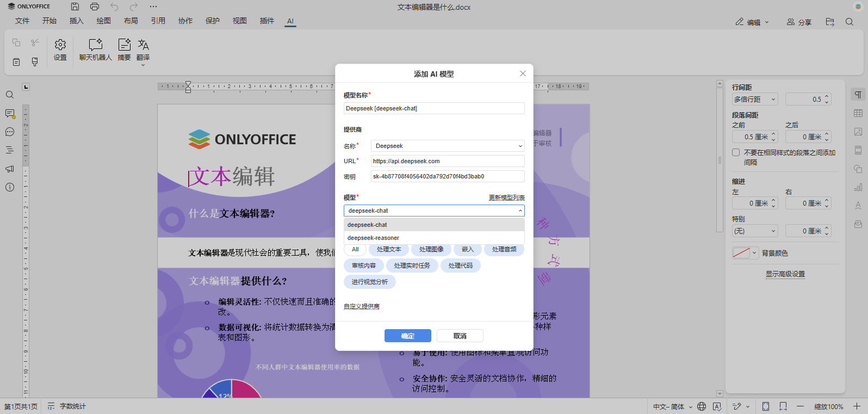Click the Copy icon in toolbar
This screenshot has height=414, width=868.
[16, 42]
